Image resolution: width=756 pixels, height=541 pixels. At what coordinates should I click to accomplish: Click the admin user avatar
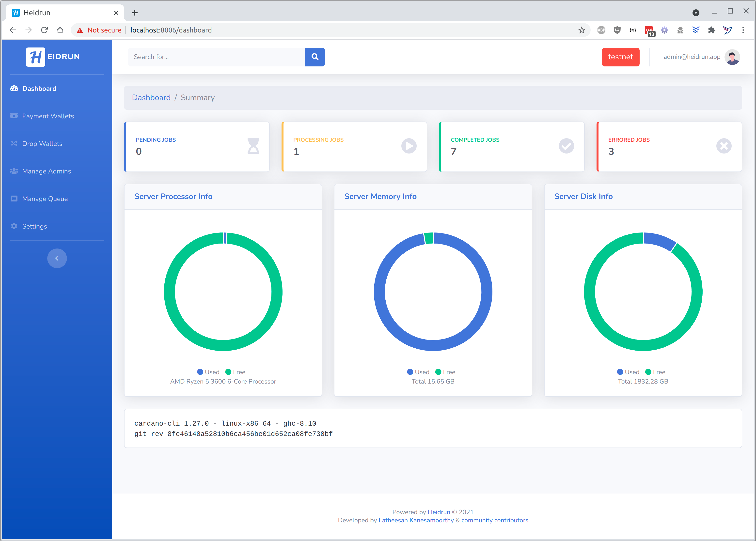732,57
